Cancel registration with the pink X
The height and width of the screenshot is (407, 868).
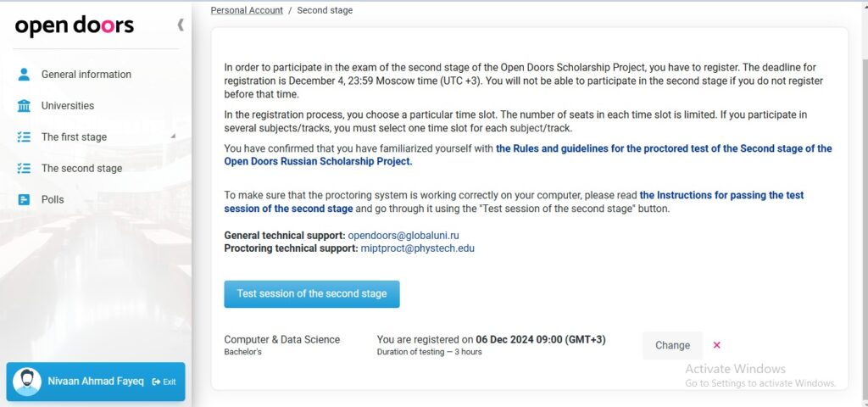point(717,345)
